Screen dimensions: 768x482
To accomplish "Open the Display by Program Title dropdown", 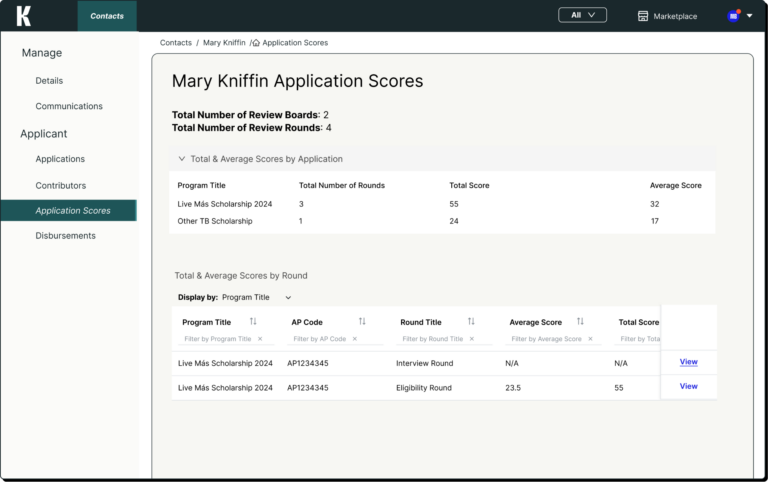I will click(257, 297).
